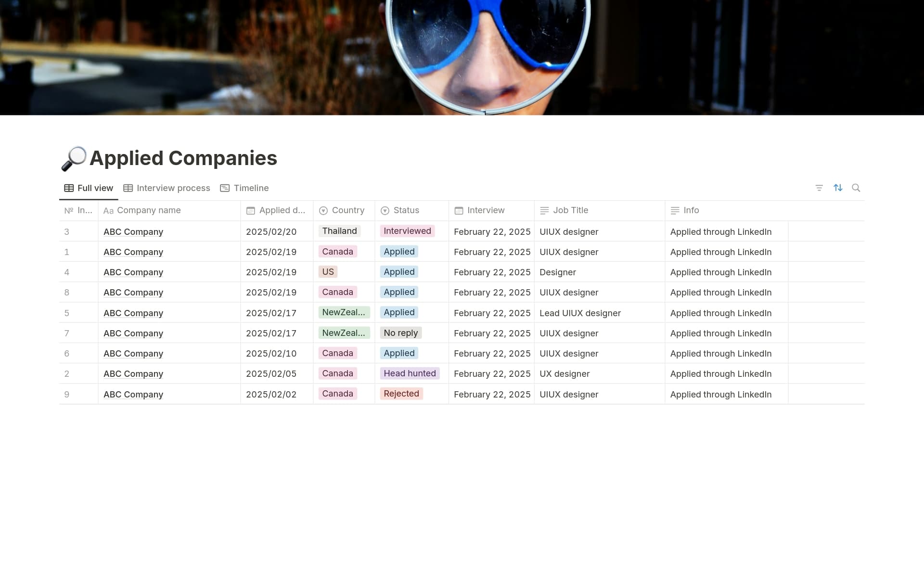Click the text icon beside Info header

coord(675,210)
